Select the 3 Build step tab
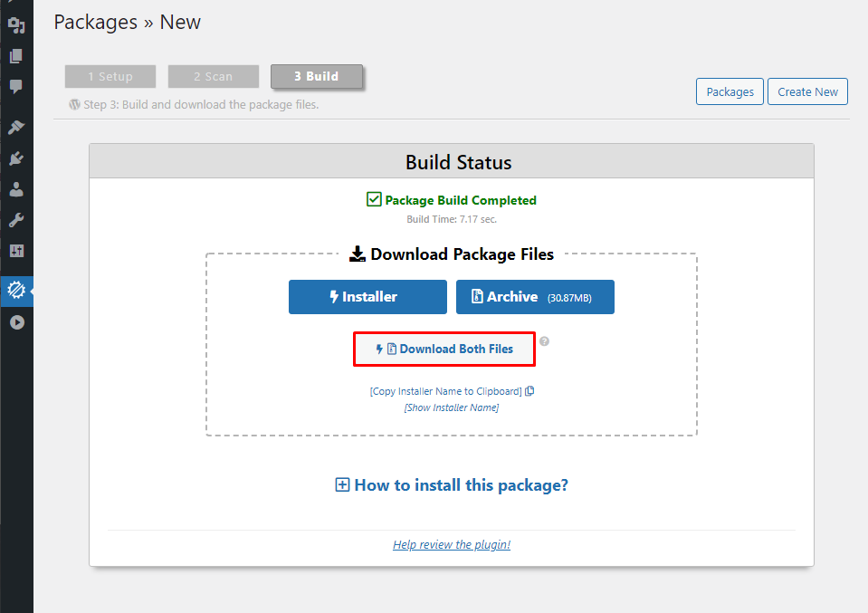 pos(317,77)
